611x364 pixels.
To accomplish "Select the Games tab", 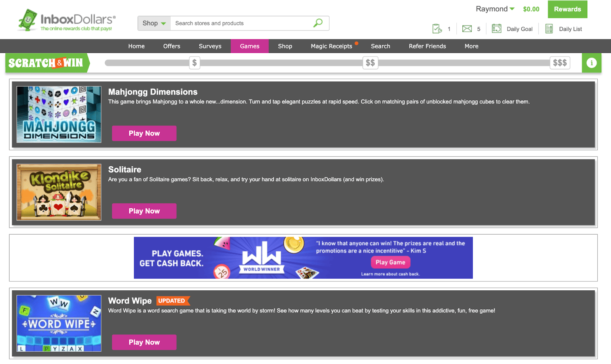I will [x=250, y=46].
